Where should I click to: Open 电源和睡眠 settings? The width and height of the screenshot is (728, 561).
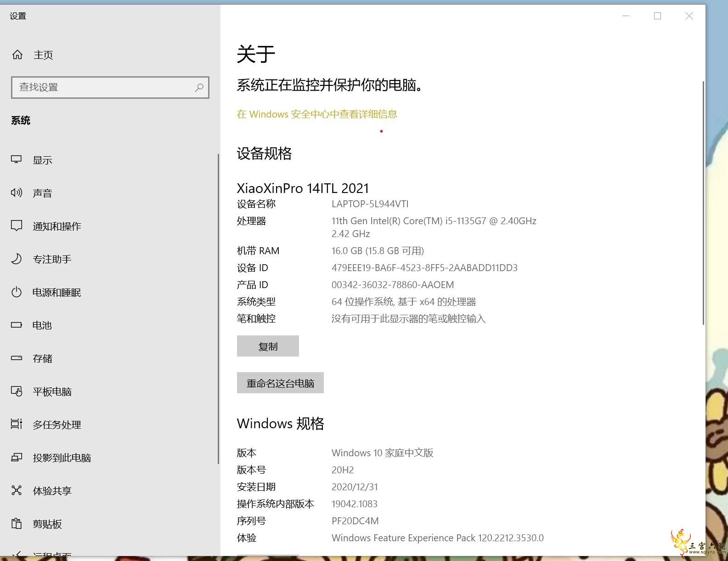click(109, 292)
